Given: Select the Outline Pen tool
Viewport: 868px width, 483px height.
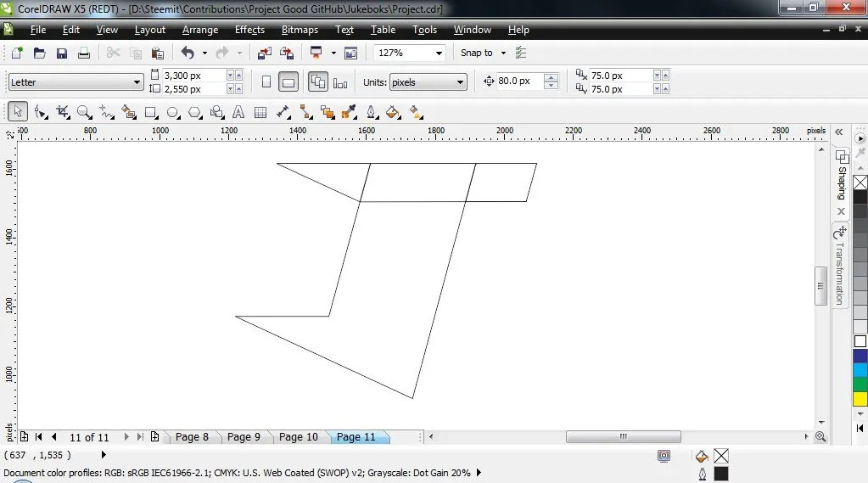Looking at the screenshot, I should point(372,112).
